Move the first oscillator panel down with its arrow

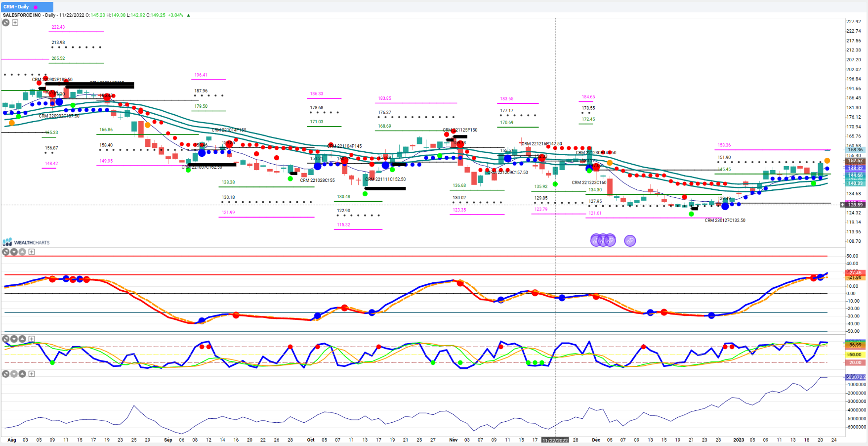[14, 252]
